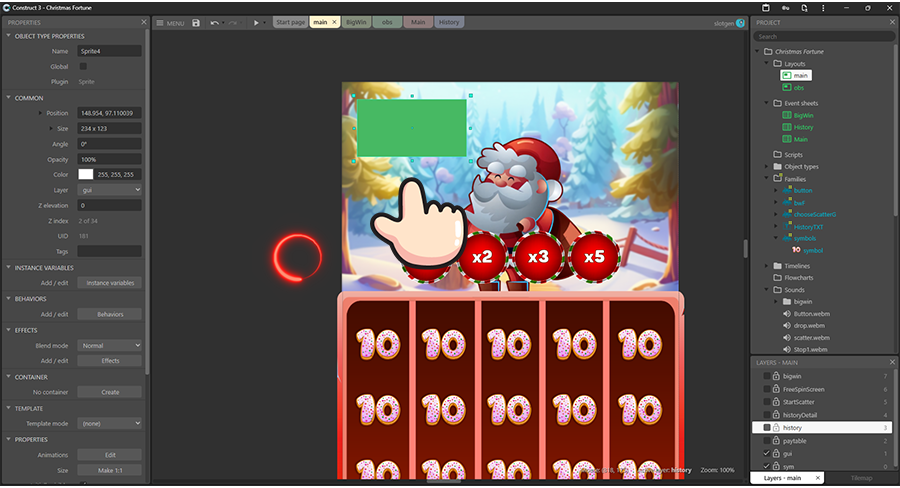Switch to the BigWin tab

356,22
